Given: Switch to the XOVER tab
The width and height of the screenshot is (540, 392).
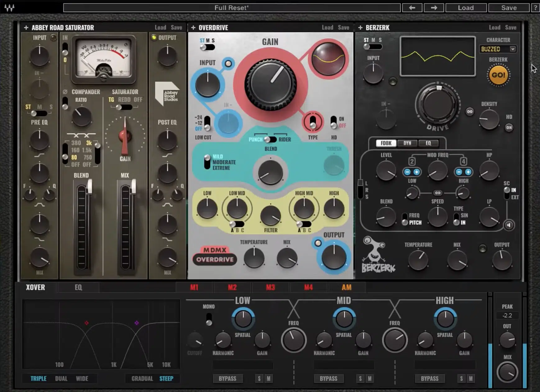Looking at the screenshot, I should [35, 287].
